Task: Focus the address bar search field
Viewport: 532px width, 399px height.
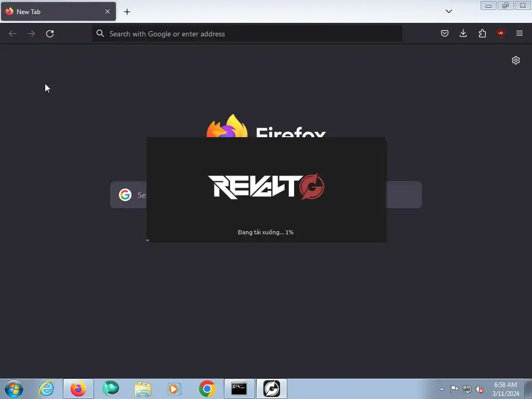Action: (247, 34)
